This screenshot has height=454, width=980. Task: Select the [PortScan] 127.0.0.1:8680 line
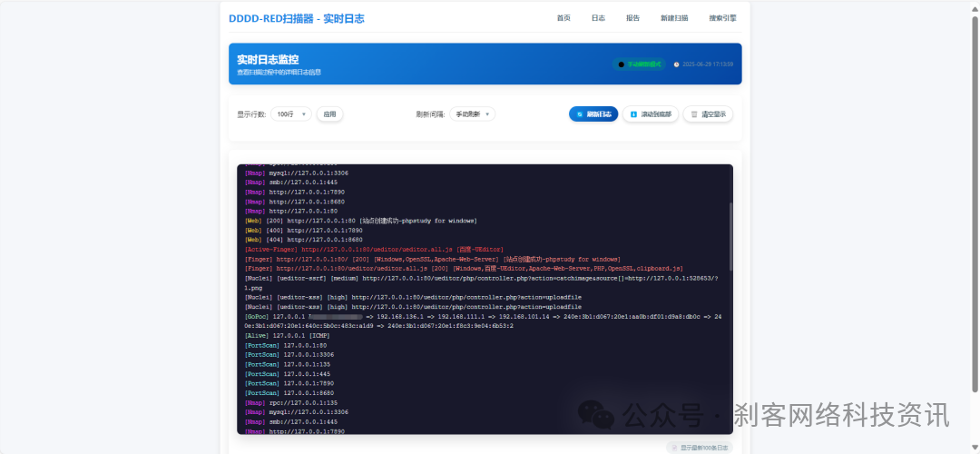coord(289,393)
